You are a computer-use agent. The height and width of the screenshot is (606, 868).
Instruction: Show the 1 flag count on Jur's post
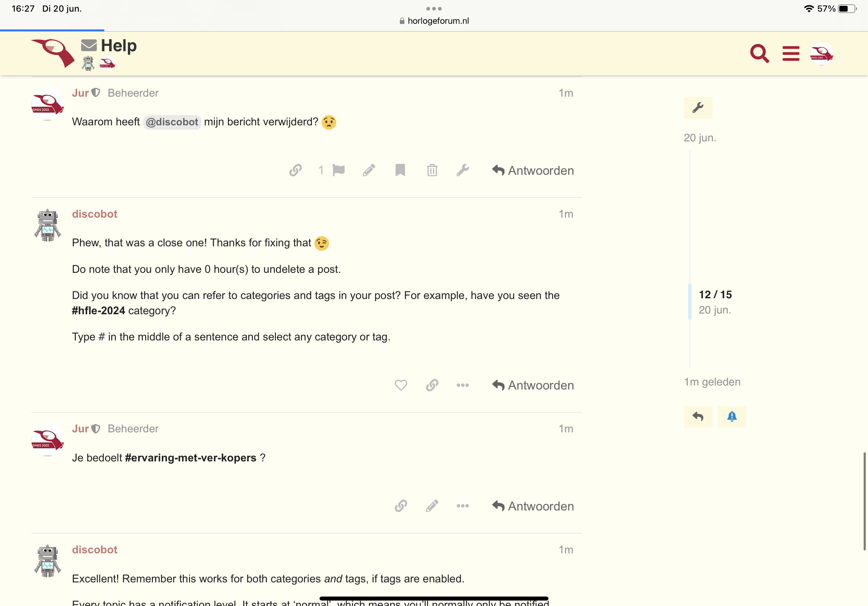click(x=321, y=170)
